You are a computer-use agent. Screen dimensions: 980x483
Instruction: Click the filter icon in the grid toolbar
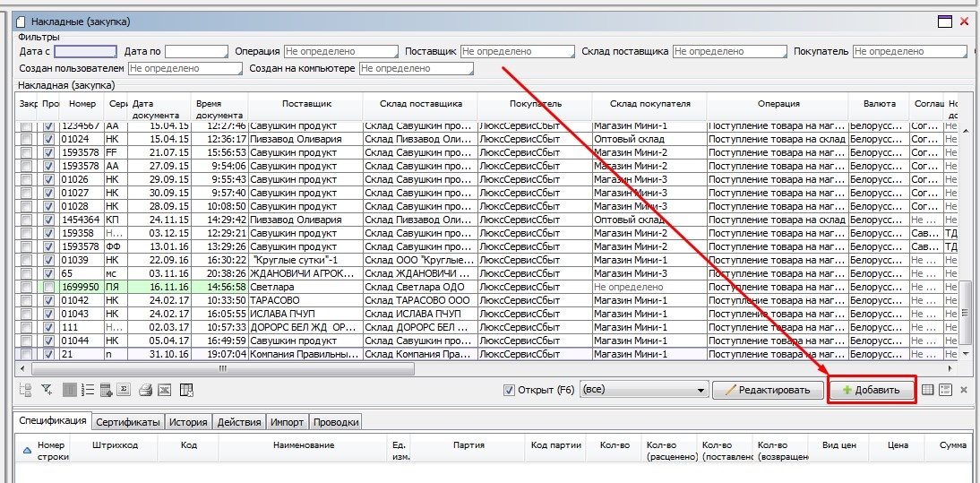click(x=47, y=390)
